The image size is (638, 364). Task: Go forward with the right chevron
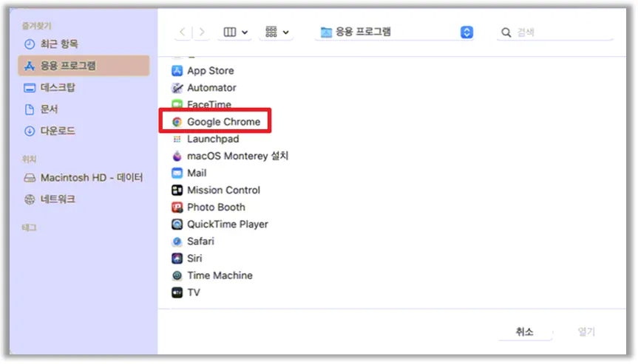pos(202,32)
